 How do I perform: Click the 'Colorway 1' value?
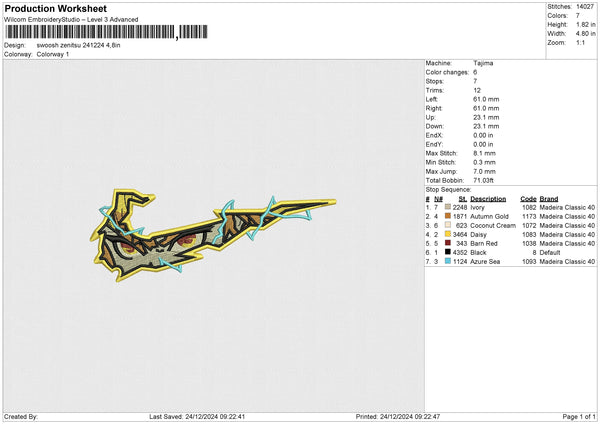pyautogui.click(x=53, y=54)
